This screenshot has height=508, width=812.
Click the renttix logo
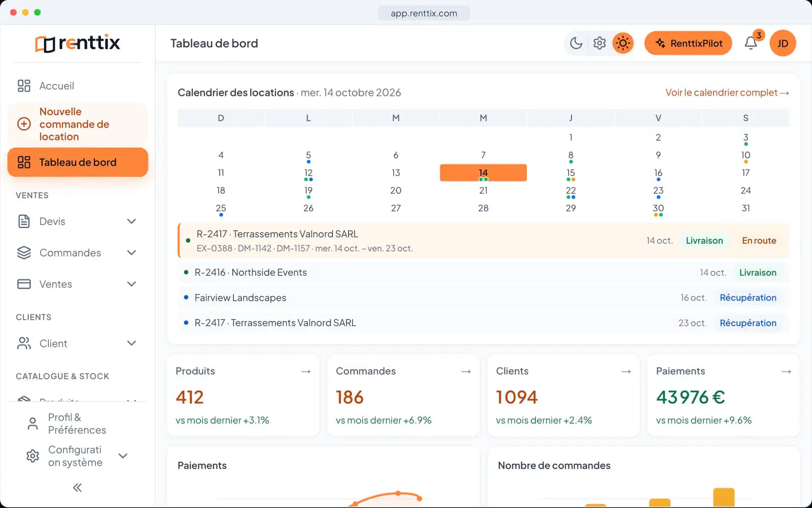click(x=78, y=43)
